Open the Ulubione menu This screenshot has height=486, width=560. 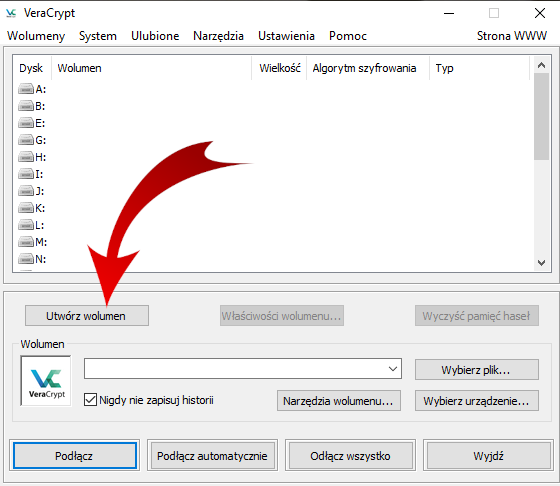[x=155, y=36]
